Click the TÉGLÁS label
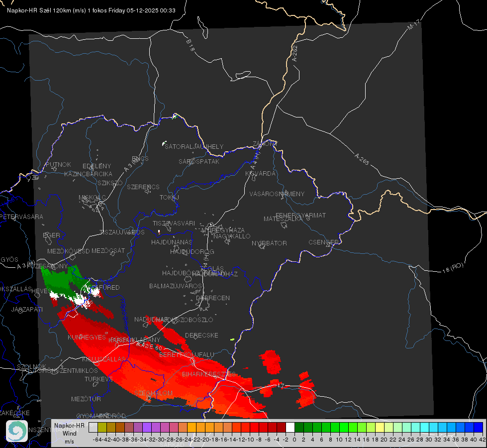 tap(212, 268)
